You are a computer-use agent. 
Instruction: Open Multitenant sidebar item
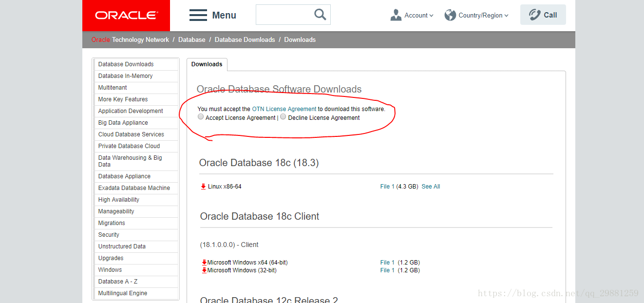click(136, 88)
